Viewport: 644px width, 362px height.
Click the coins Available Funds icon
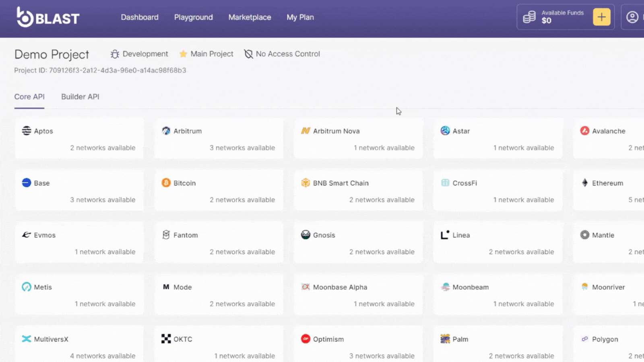529,17
